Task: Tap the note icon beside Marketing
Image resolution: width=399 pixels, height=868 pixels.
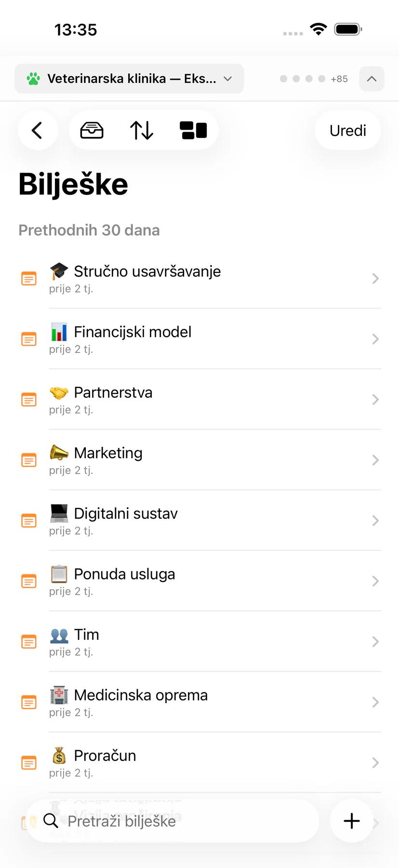Action: pyautogui.click(x=29, y=460)
